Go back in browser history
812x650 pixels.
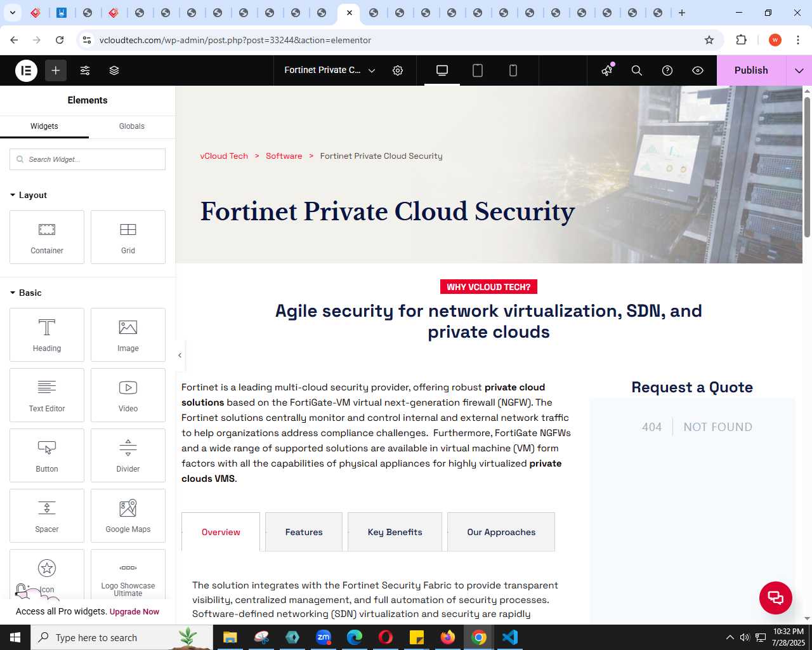tap(14, 40)
